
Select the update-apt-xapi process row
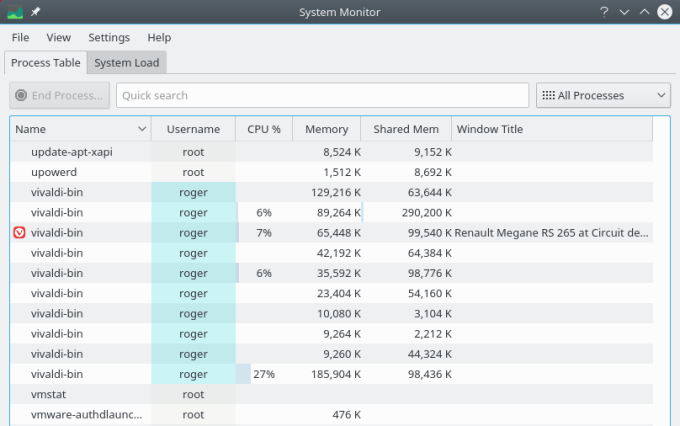click(332, 152)
